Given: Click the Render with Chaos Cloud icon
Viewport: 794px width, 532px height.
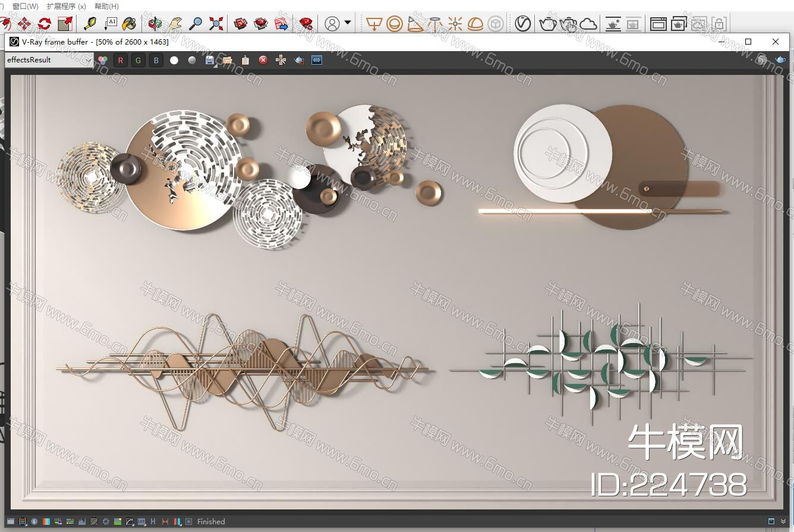Looking at the screenshot, I should pos(588,24).
